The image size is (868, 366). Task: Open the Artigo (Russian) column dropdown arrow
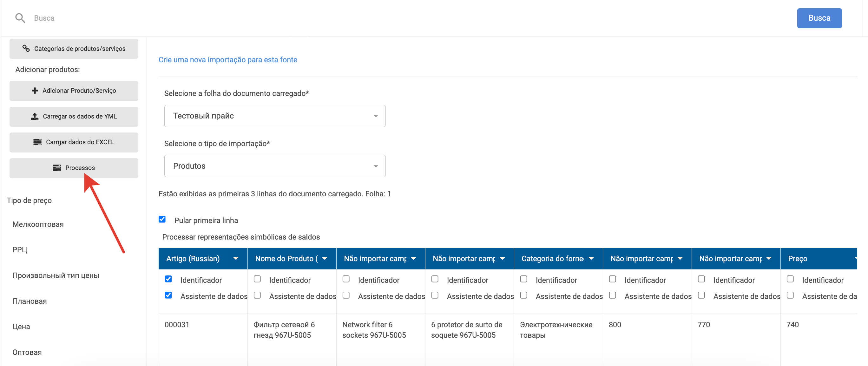[x=235, y=258]
